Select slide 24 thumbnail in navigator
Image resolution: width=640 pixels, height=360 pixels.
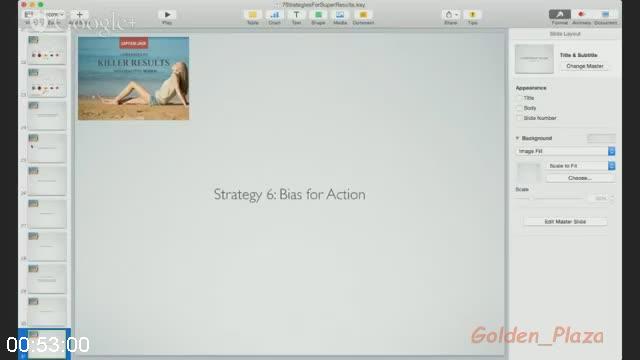[x=47, y=116]
